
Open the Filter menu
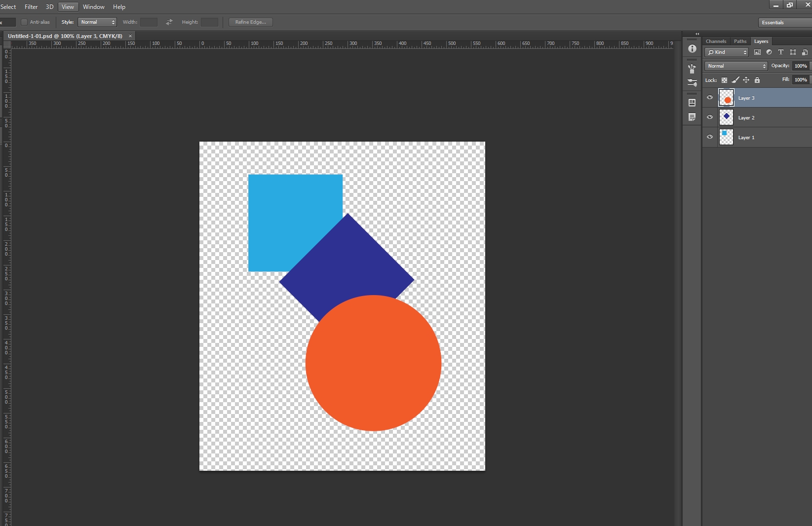click(31, 7)
